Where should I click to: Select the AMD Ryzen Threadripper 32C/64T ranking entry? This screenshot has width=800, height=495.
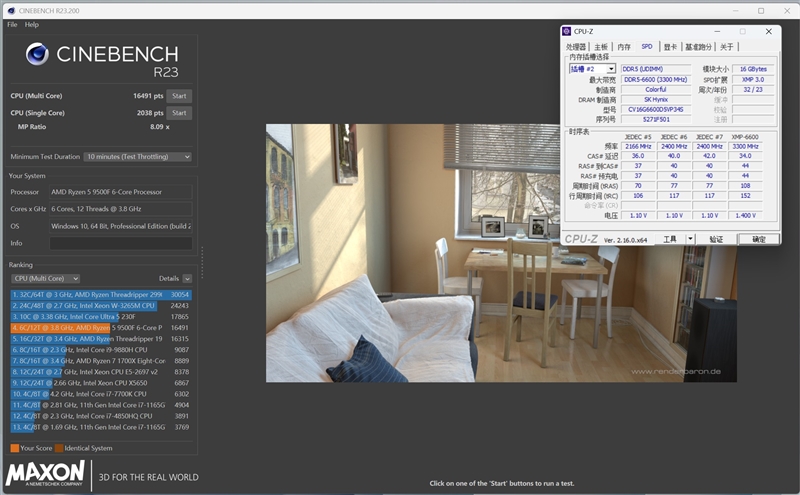pos(100,295)
